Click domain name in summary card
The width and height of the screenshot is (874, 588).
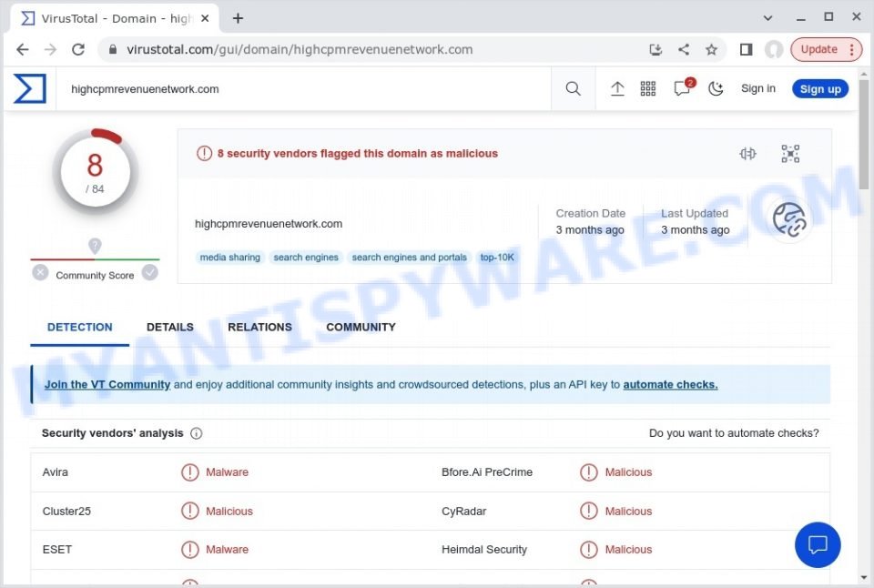(x=268, y=224)
